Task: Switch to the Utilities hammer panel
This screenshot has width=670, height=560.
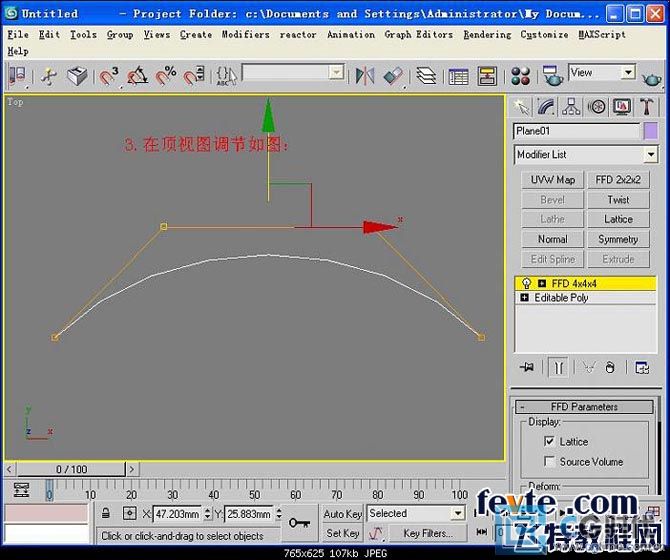Action: 646,106
